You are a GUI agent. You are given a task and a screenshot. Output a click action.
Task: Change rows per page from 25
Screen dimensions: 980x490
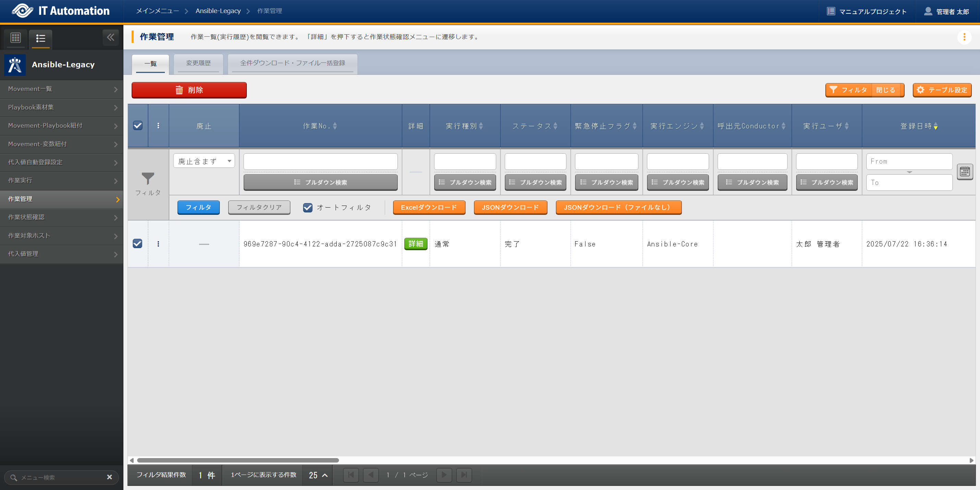[x=318, y=475]
